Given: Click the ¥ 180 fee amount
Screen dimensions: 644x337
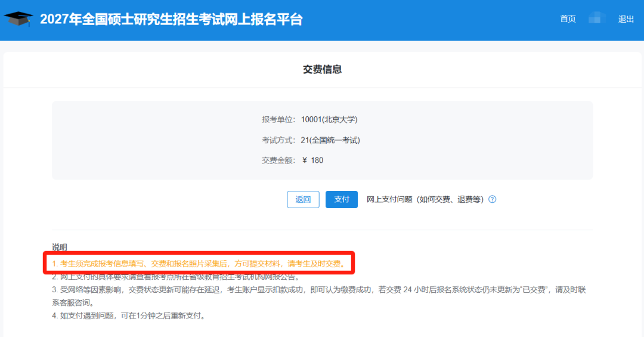Looking at the screenshot, I should pyautogui.click(x=312, y=160).
